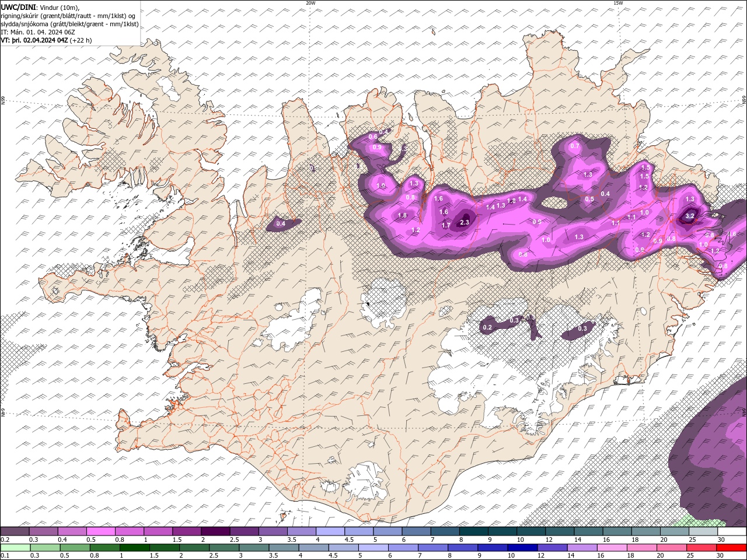Pick the 2 dark purple swatch in upper legend

point(215,531)
